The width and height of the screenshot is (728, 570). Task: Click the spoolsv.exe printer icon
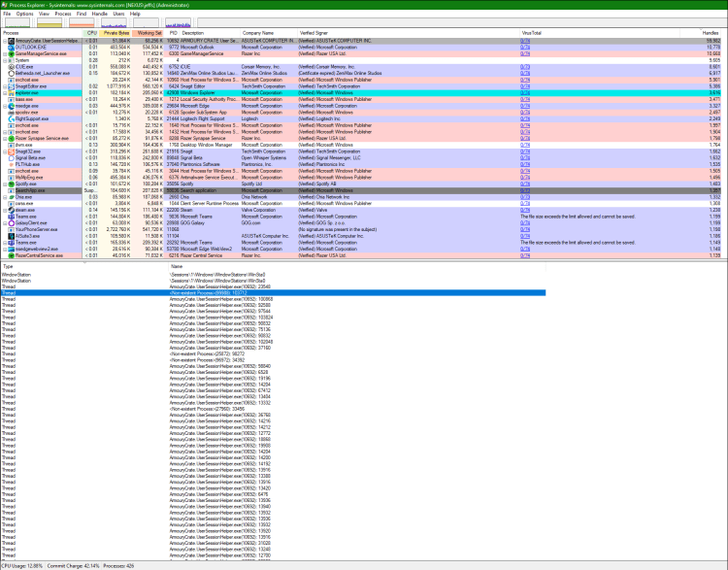[x=11, y=113]
